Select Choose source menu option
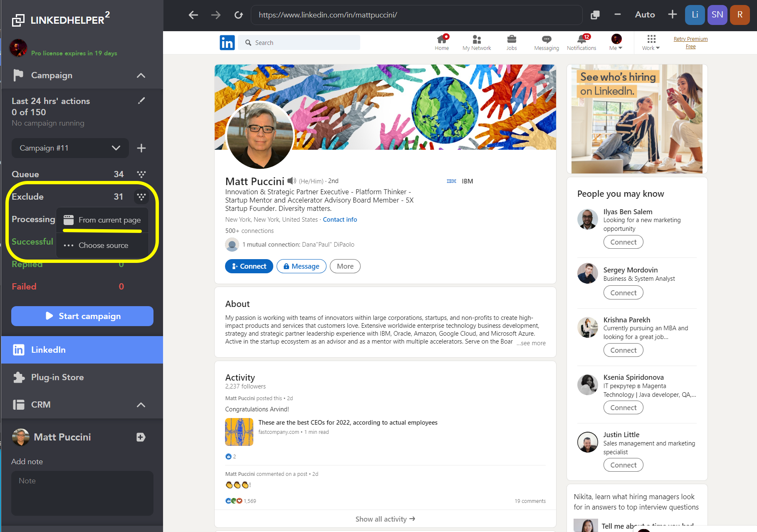The width and height of the screenshot is (757, 532). (103, 245)
